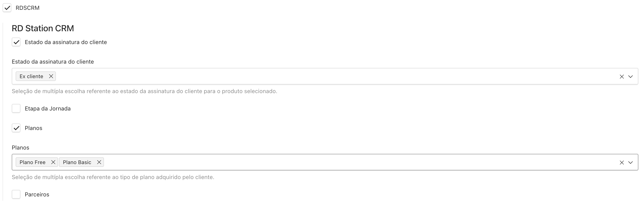Open the Planos dropdown chevron
This screenshot has height=204, width=644.
coord(631,162)
